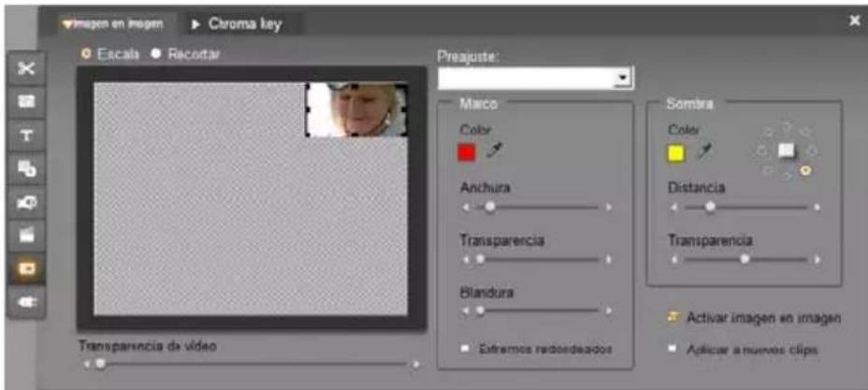Image resolution: width=868 pixels, height=390 pixels.
Task: Open the plug video effects tool
Action: coord(26,301)
